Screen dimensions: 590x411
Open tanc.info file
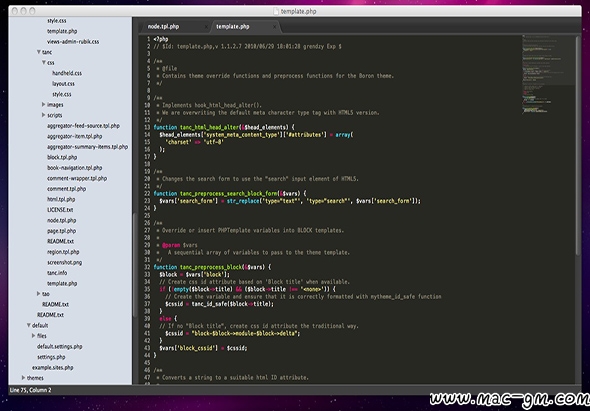click(57, 272)
